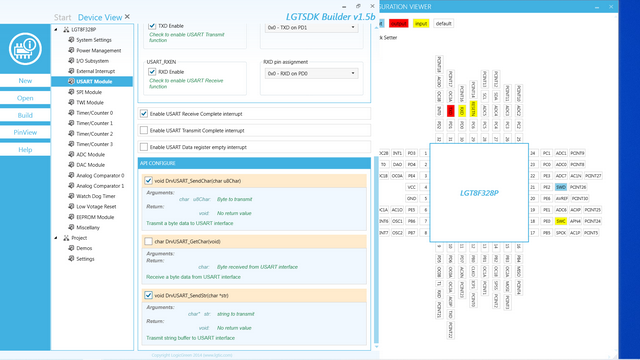Uncheck the DrvUSART_SendChar API checkbox
This screenshot has height=360, width=640.
149,180
